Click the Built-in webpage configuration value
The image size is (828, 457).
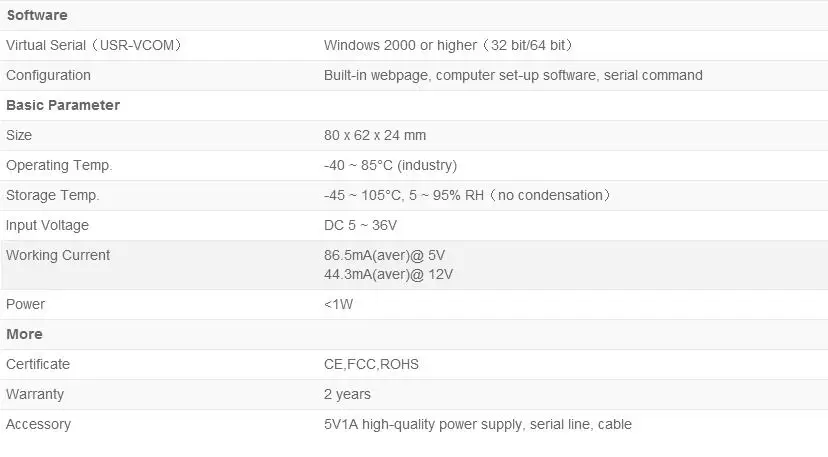click(513, 75)
